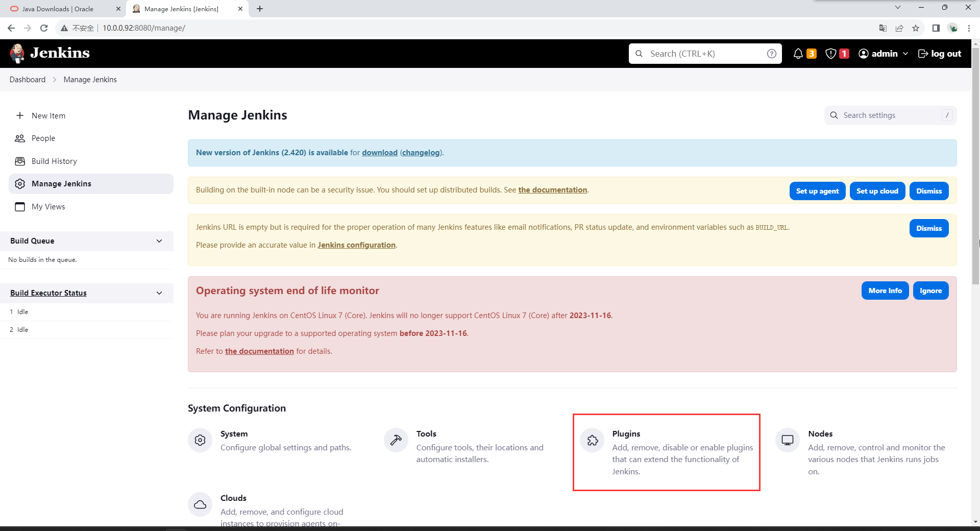Collapse the Build Queue panel
Viewport: 980px width, 531px height.
tap(159, 241)
